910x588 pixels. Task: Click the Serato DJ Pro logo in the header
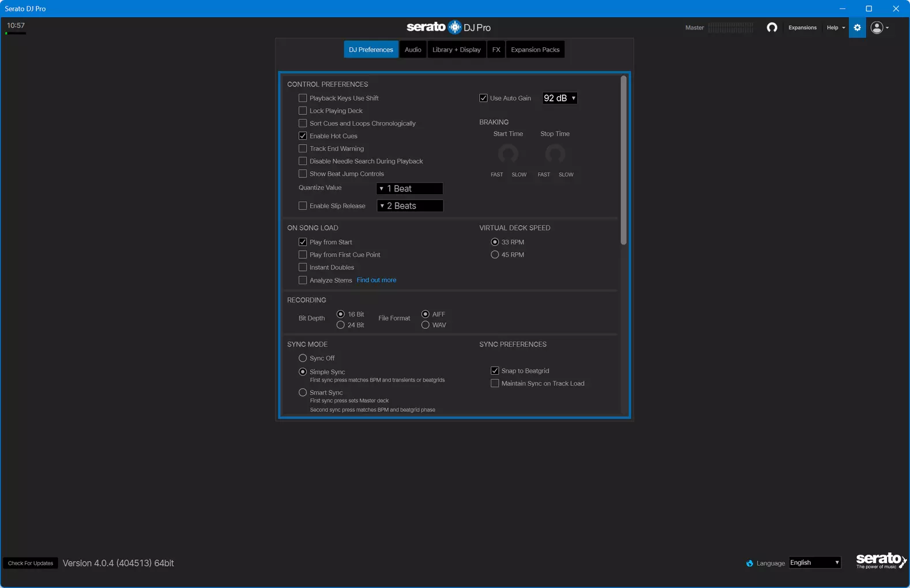pyautogui.click(x=449, y=27)
